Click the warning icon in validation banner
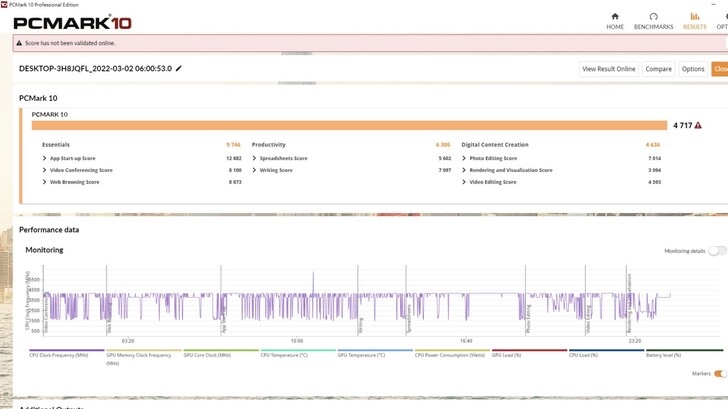The image size is (728, 409). [x=19, y=43]
